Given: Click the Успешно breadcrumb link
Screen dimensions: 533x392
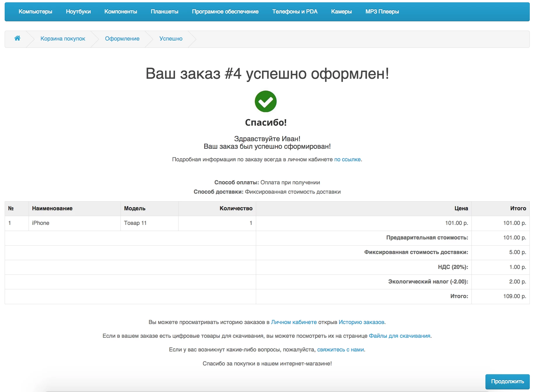Looking at the screenshot, I should click(171, 39).
